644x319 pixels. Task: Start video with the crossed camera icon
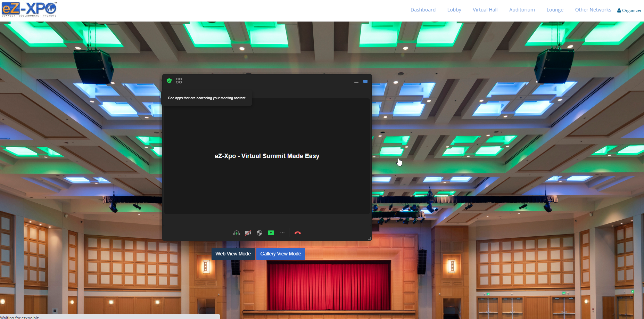tap(248, 233)
